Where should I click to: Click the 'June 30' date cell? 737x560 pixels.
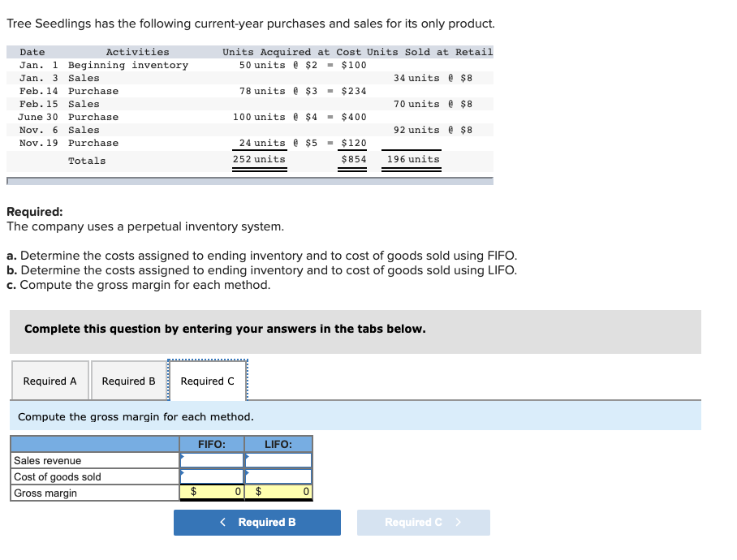[38, 117]
